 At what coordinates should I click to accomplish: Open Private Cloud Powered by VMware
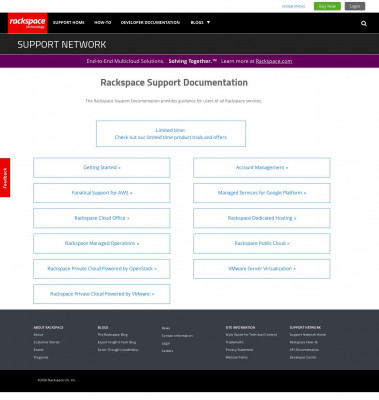(x=102, y=294)
